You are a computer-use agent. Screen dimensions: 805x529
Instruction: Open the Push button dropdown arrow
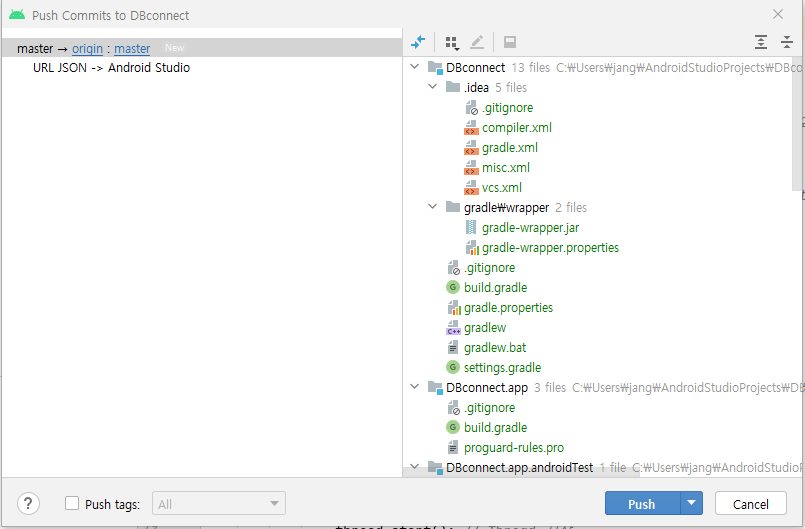(692, 503)
